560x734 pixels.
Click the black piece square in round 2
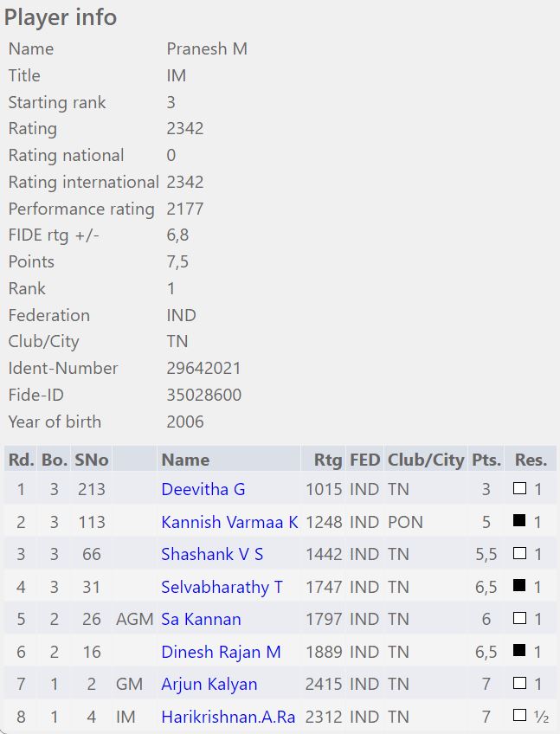pyautogui.click(x=519, y=522)
